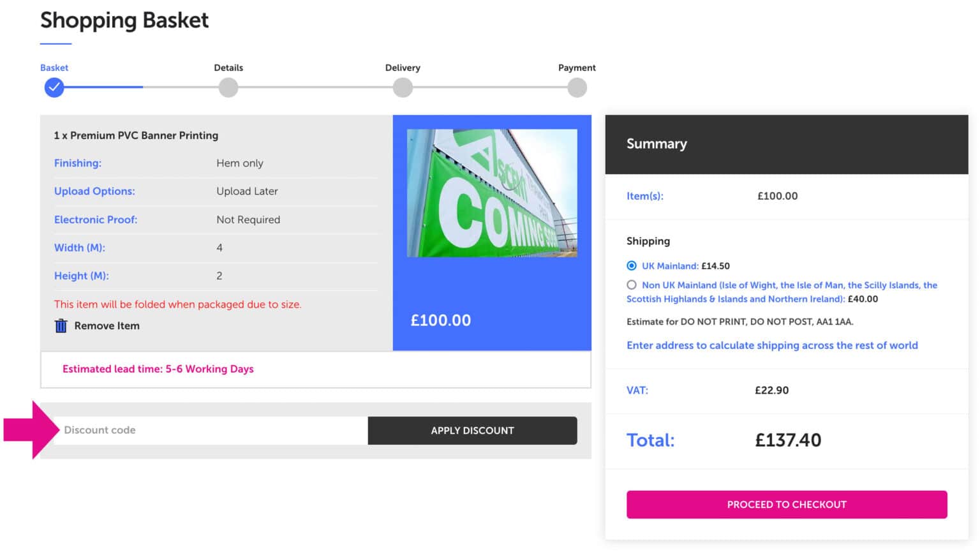Viewport: 980px width, 557px height.
Task: Open the Upload Options link
Action: click(x=94, y=191)
